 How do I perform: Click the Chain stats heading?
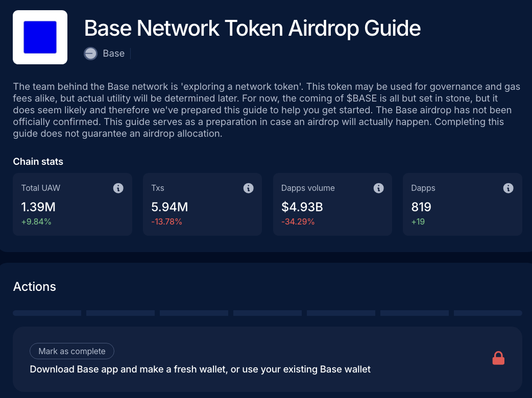point(38,162)
